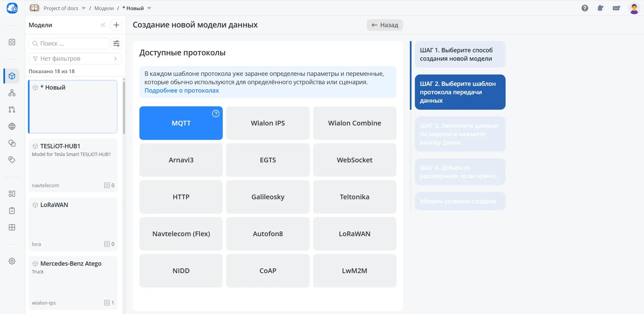Click the navtelecom label on TESLiOT-HUB1 card

coord(45,185)
